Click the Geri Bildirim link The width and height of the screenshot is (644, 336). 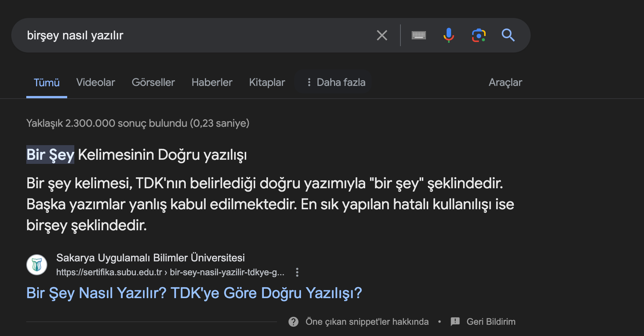[491, 322]
